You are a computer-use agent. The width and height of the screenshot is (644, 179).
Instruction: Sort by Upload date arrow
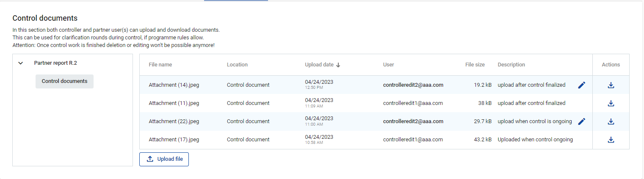[x=338, y=65]
